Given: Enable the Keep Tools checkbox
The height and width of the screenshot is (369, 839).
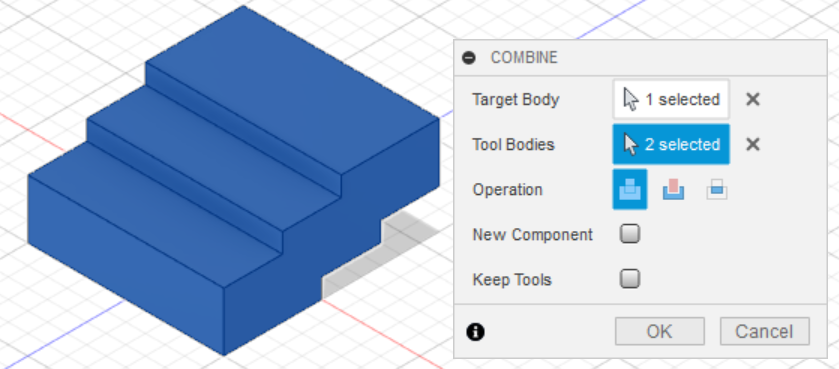Looking at the screenshot, I should pos(630,279).
